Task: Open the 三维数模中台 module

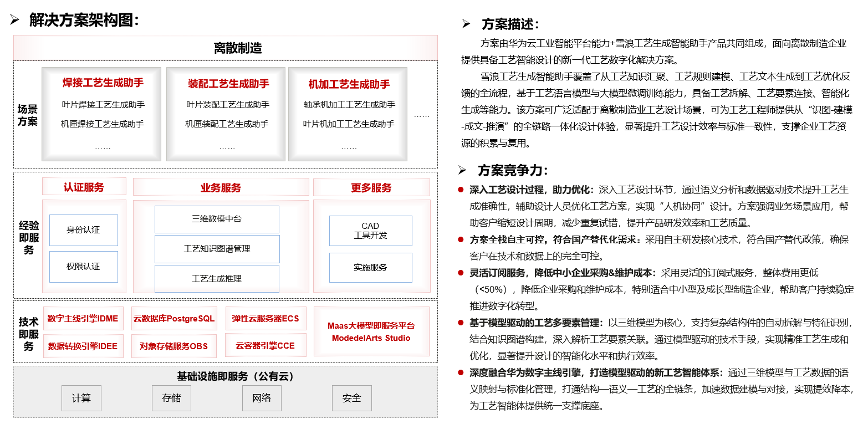Action: (217, 219)
